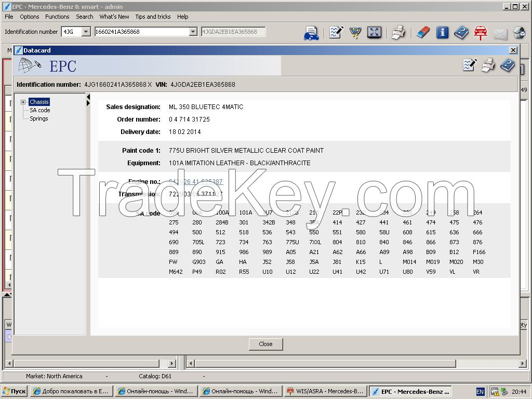The width and height of the screenshot is (532, 399).
Task: Switch to WIS/ASRA taskbar window
Action: (x=325, y=391)
